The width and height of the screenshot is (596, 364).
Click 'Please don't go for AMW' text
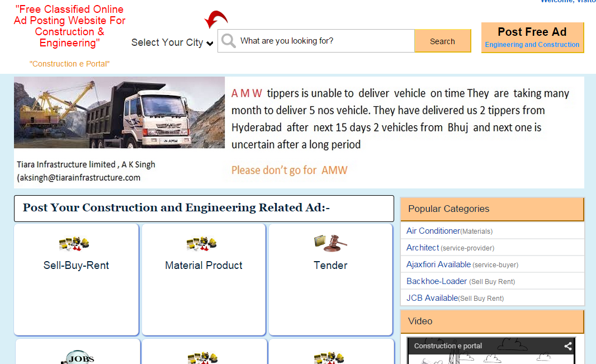pyautogui.click(x=289, y=170)
